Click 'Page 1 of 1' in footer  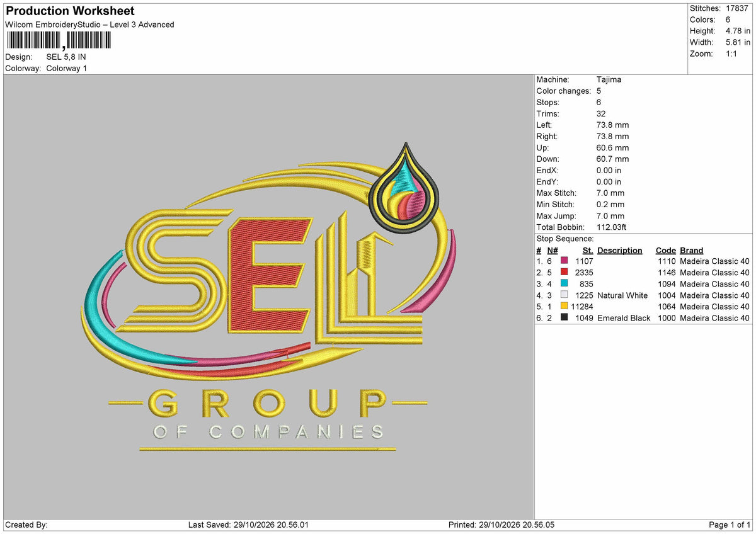pos(730,525)
